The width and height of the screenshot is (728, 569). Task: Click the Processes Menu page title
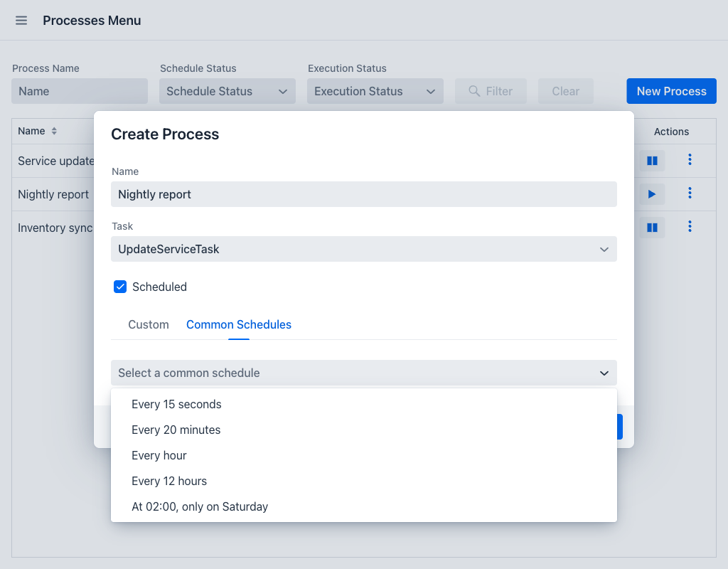pyautogui.click(x=92, y=21)
